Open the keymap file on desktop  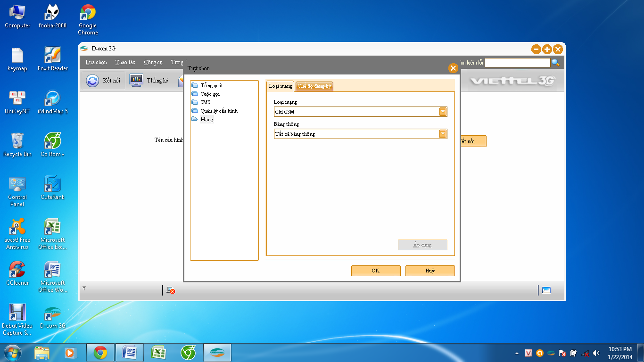pyautogui.click(x=17, y=59)
